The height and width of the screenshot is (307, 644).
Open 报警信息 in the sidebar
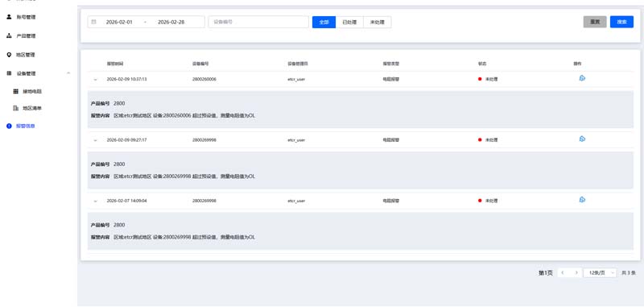tap(26, 127)
